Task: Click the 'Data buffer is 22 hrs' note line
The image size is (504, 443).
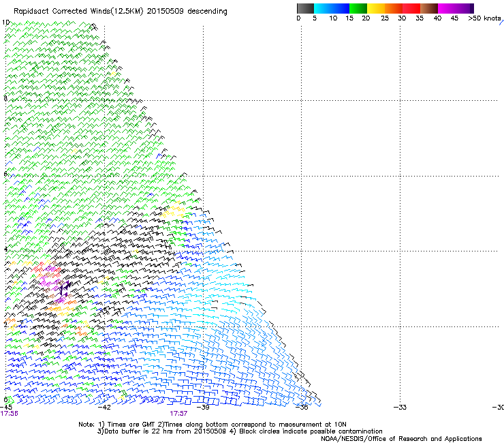Action: click(x=240, y=431)
